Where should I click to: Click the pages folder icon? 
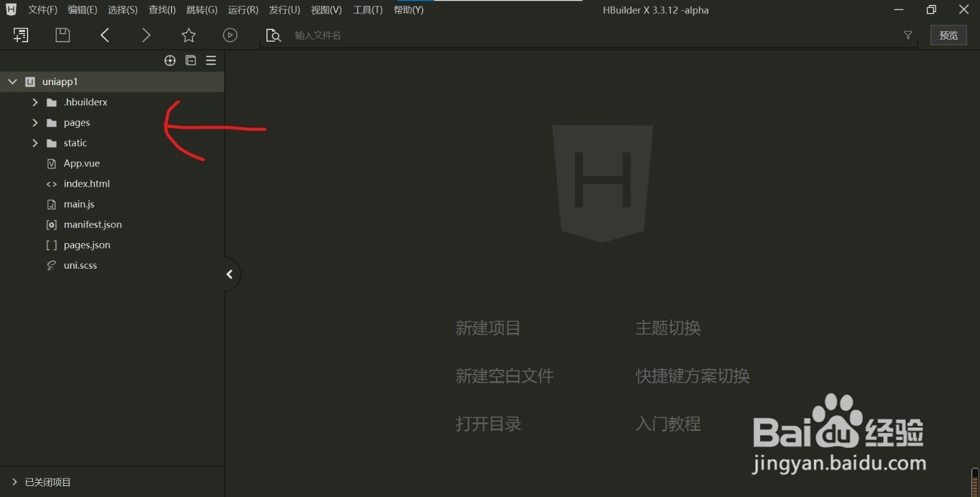[x=51, y=123]
